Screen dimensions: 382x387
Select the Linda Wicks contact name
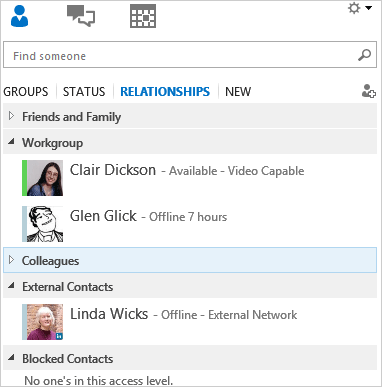[109, 314]
